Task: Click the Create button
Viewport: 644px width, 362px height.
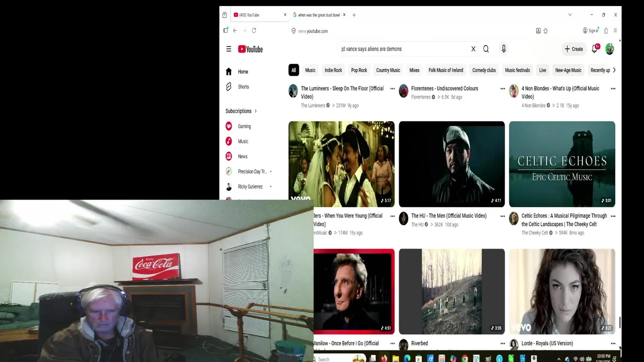Action: pyautogui.click(x=574, y=49)
